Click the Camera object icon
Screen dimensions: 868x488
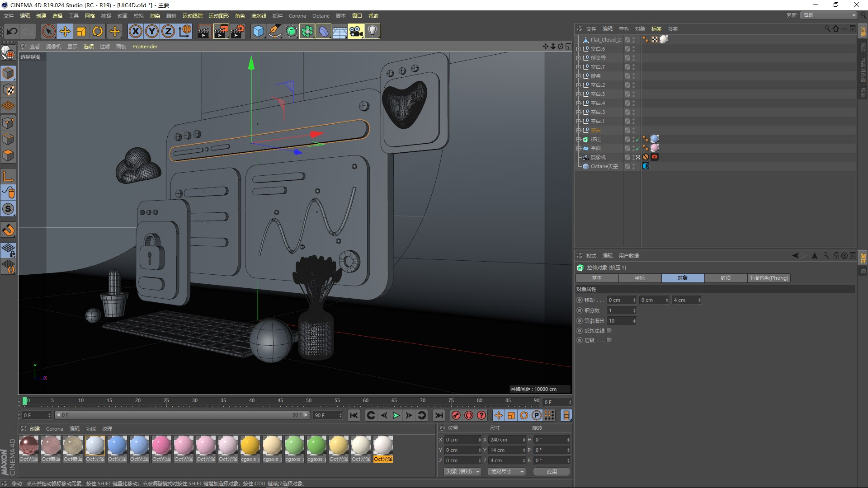356,31
